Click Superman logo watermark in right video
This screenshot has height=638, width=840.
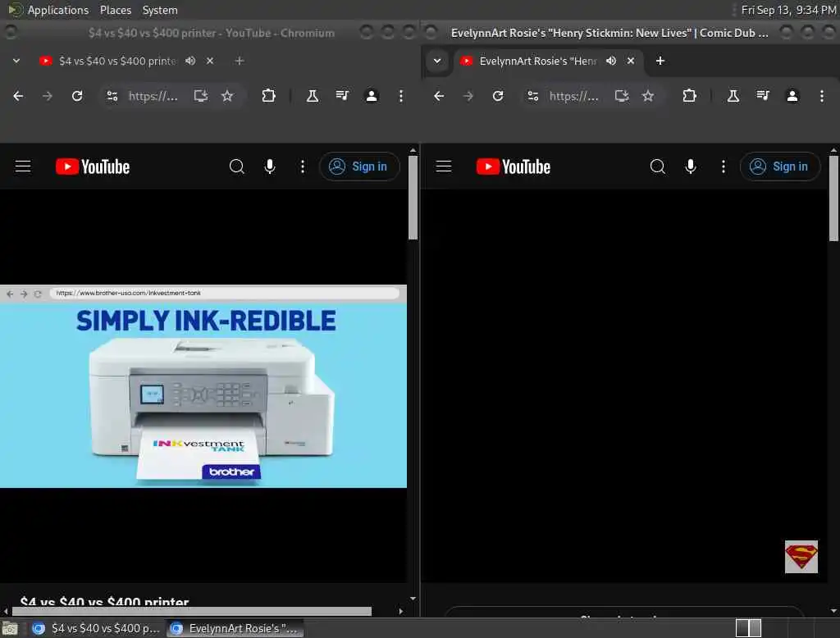click(801, 557)
